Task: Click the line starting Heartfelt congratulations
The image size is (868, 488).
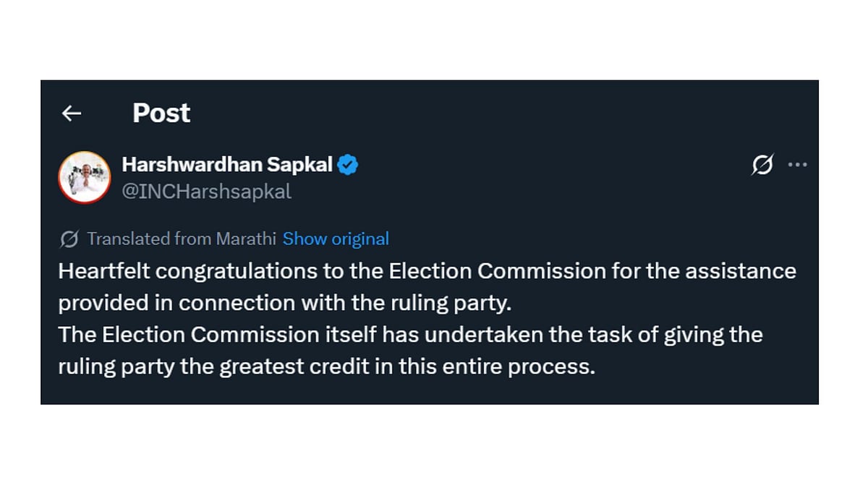Action: (427, 271)
